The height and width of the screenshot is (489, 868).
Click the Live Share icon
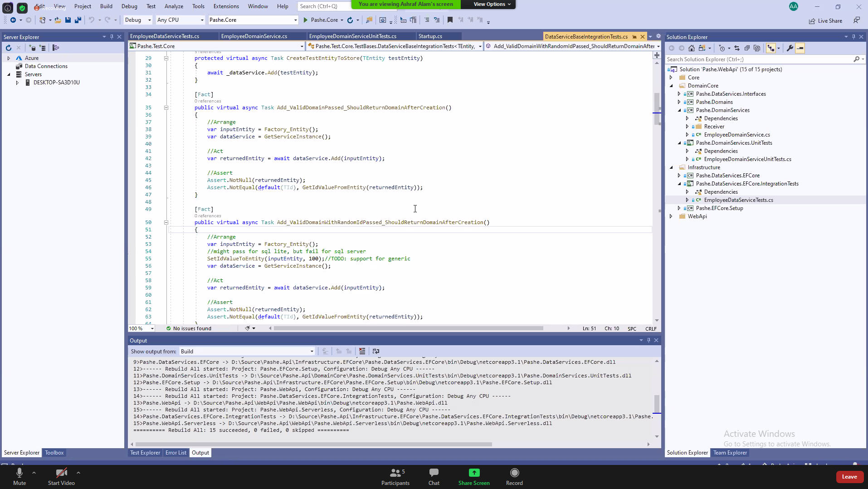(812, 21)
